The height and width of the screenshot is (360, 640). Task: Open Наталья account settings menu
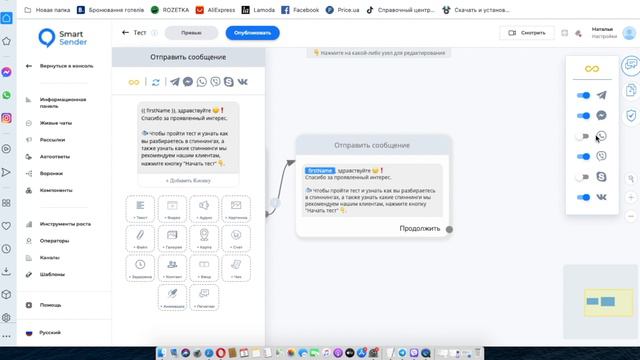tap(613, 33)
